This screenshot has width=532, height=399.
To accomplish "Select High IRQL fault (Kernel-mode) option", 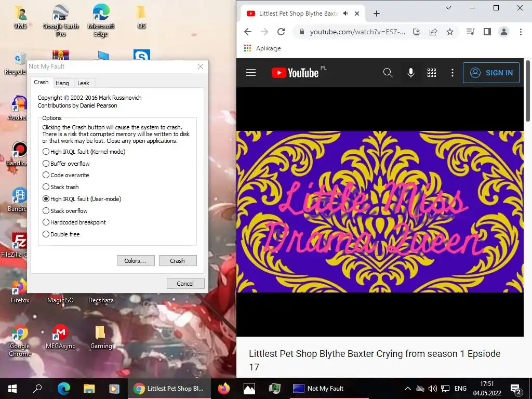I will (84, 152).
